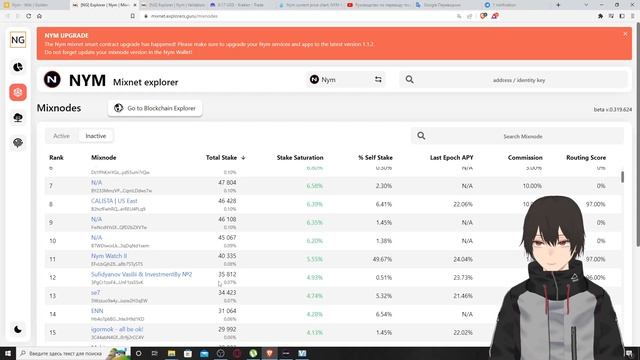Open se7 mixnode link
The height and width of the screenshot is (360, 640).
coord(96,293)
